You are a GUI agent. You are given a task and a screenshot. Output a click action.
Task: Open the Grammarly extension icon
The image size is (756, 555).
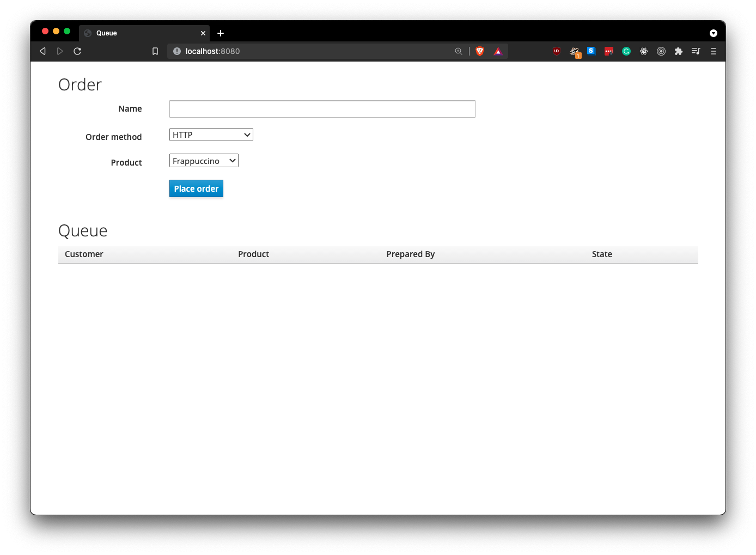[626, 51]
